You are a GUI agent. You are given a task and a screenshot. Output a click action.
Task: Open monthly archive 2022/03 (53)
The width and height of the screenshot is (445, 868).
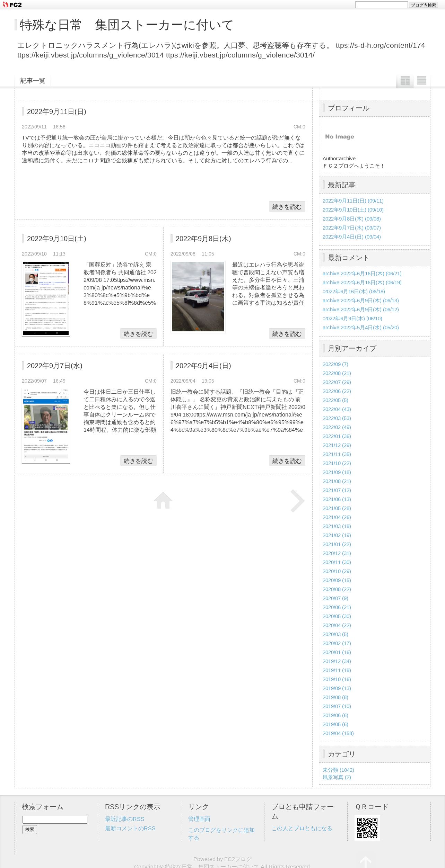337,418
